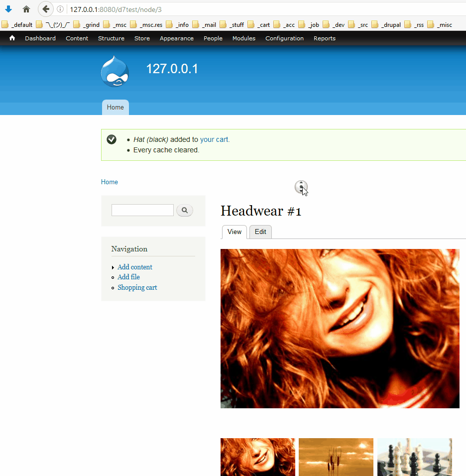The width and height of the screenshot is (466, 476).
Task: Open Configuration in the admin menu
Action: [284, 38]
